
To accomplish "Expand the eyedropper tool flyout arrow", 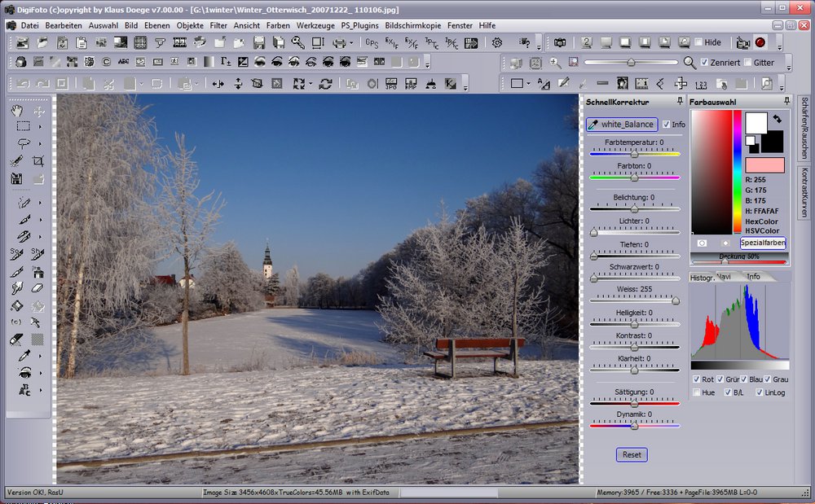I will 39,356.
